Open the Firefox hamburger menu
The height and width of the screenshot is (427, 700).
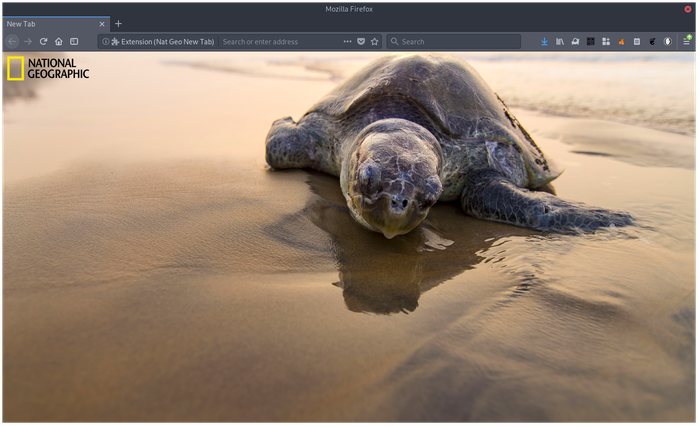[687, 41]
